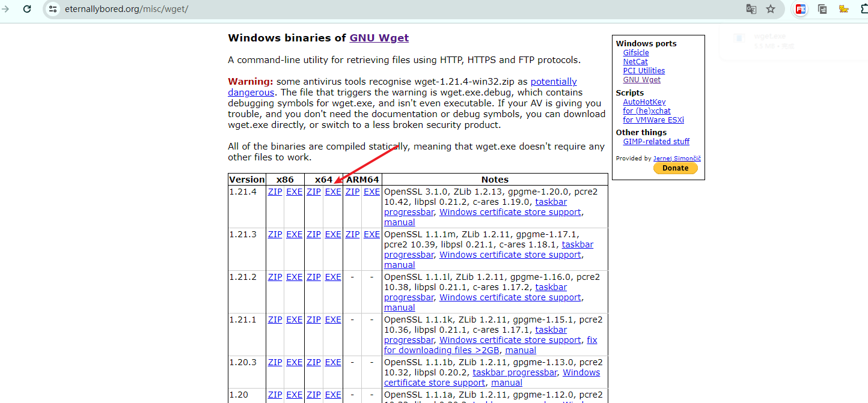Download 1.20.3 x64 EXE
Image resolution: width=868 pixels, height=403 pixels.
click(x=333, y=362)
